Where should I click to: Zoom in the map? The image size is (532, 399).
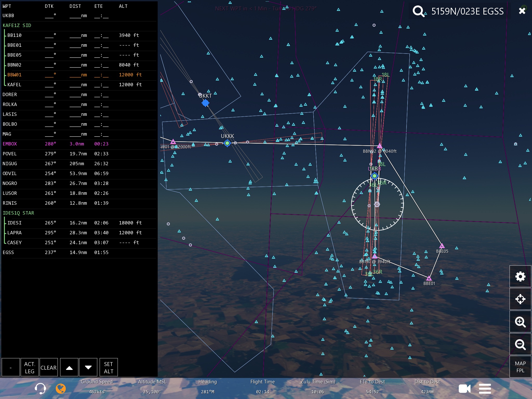click(520, 322)
